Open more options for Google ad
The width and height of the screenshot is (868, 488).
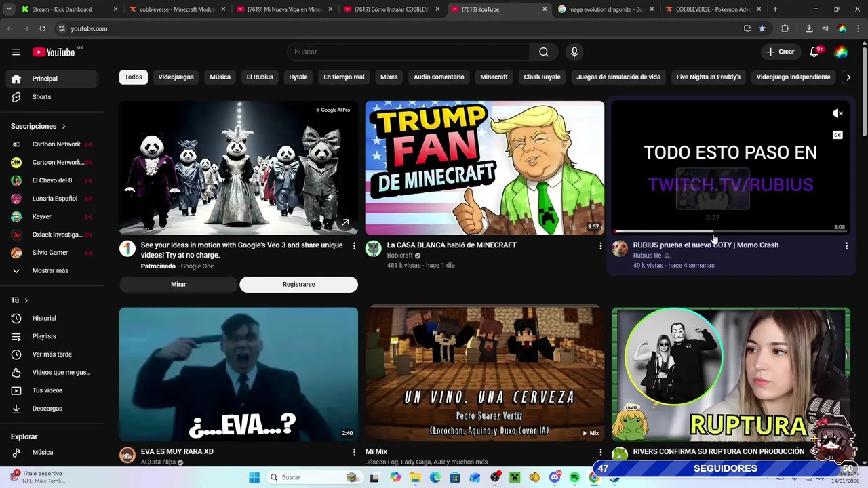click(x=354, y=246)
